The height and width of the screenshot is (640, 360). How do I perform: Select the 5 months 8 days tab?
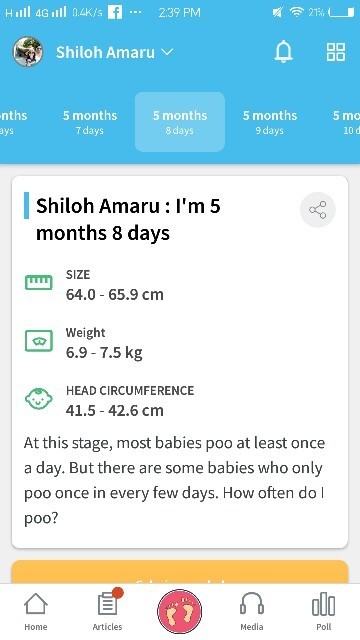click(180, 122)
